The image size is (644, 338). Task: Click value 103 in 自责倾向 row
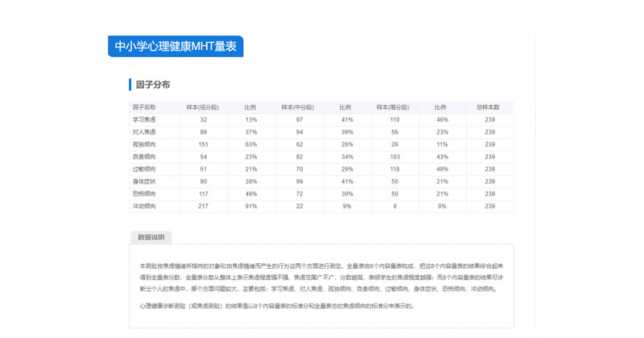click(x=394, y=156)
